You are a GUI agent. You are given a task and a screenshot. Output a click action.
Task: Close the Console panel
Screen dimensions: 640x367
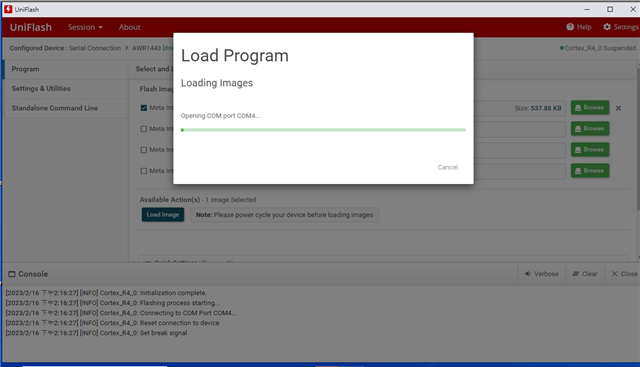624,274
